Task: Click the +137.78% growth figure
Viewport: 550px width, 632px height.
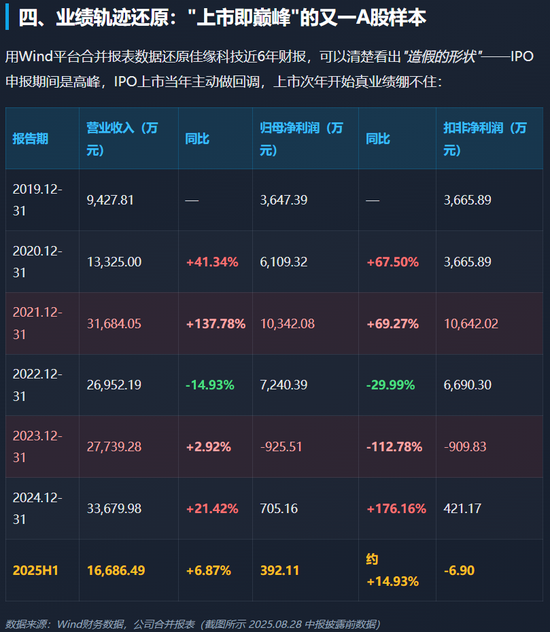Action: point(216,324)
